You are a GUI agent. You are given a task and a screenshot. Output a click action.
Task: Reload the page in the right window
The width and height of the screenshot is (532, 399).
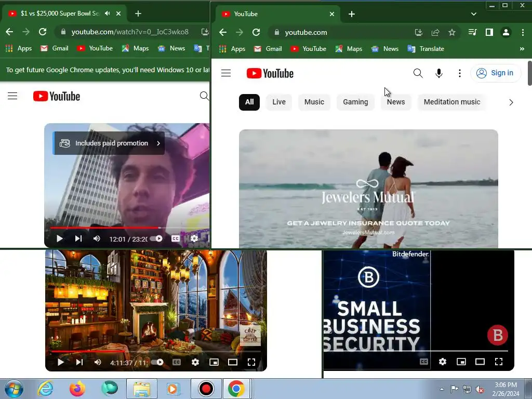tap(256, 32)
